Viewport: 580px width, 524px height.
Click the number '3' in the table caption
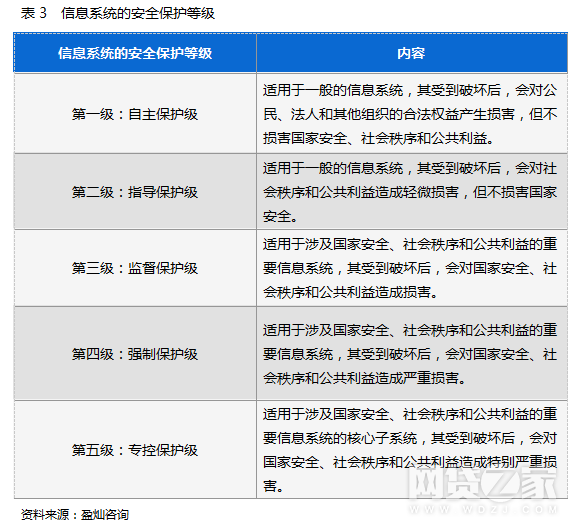pos(43,13)
